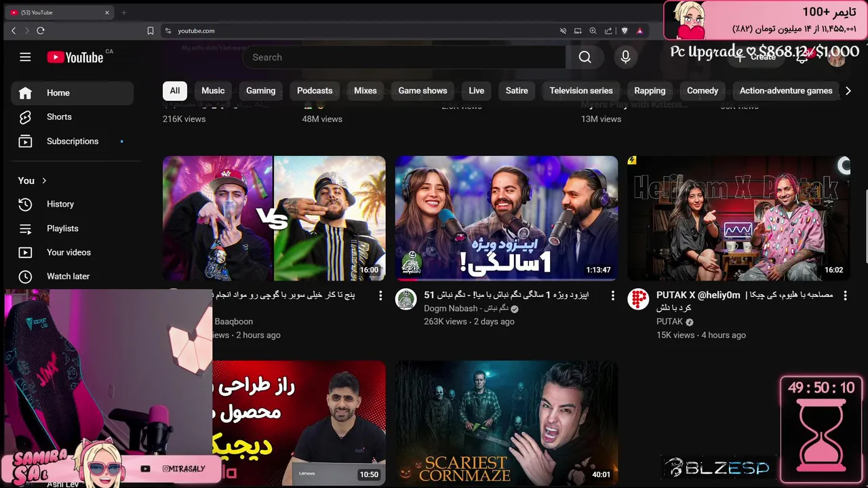Select the Comedy filter chip
The image size is (868, 488).
[703, 91]
